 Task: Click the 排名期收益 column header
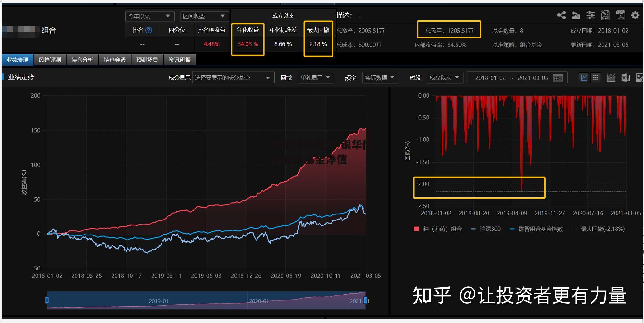click(212, 30)
